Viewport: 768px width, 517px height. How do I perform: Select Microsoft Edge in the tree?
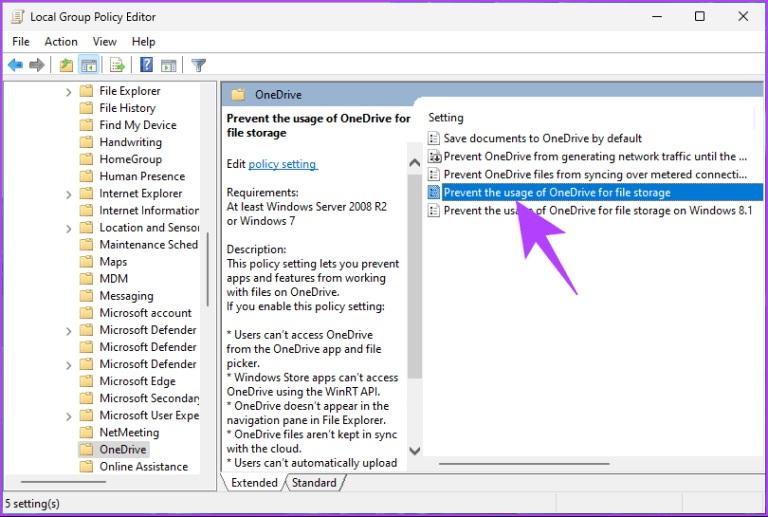[x=137, y=381]
